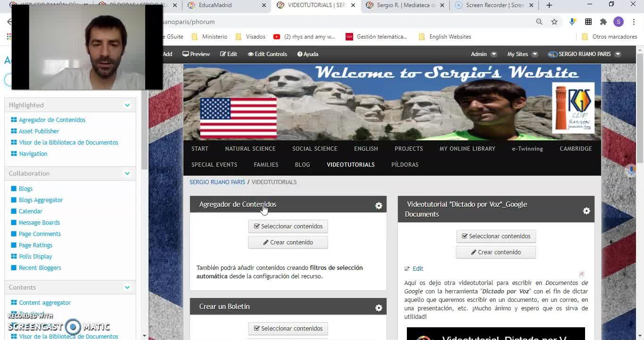Toggle Edit Controls visibility
Image resolution: width=644 pixels, height=340 pixels.
267,54
